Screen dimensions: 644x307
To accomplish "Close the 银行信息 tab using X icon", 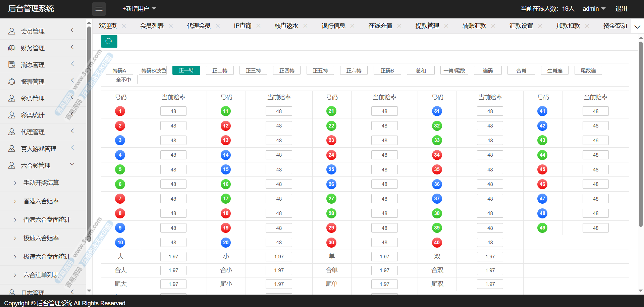I will pos(352,26).
